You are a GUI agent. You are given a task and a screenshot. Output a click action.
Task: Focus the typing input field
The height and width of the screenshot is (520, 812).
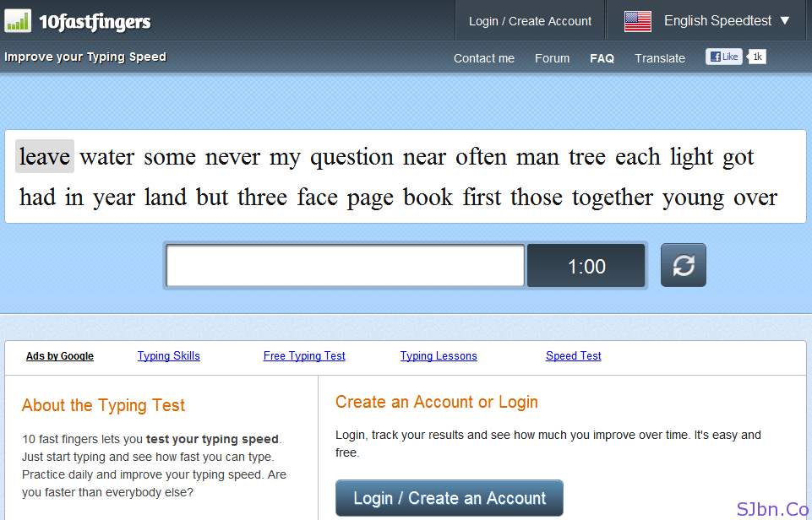(345, 265)
